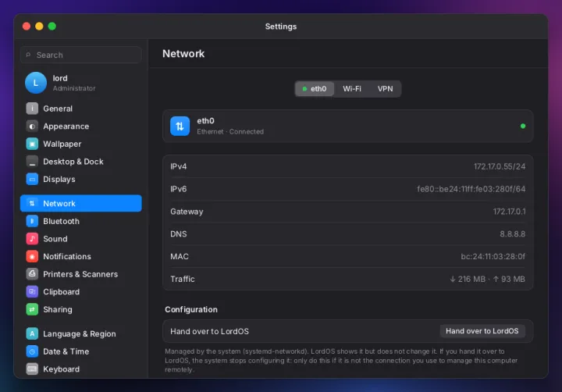Viewport: 562px width, 392px height.
Task: Switch to the VPN tab
Action: (x=386, y=88)
